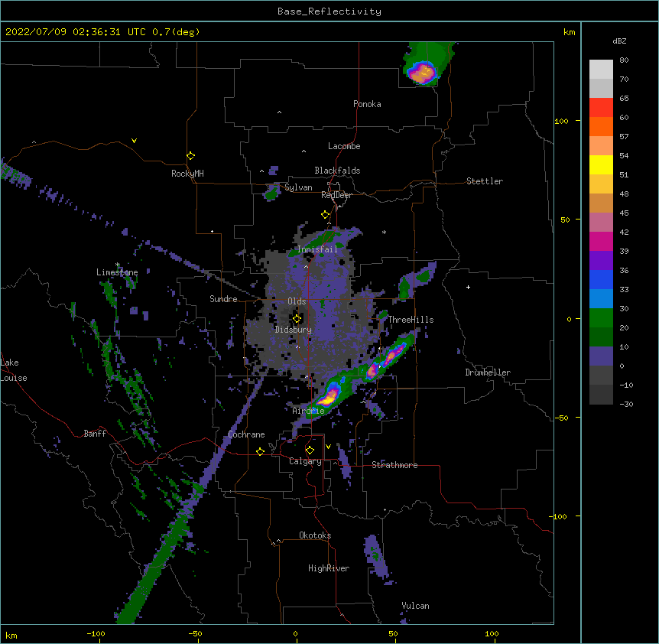659x644 pixels.
Task: Click the Ponoka city label
Action: 367,104
